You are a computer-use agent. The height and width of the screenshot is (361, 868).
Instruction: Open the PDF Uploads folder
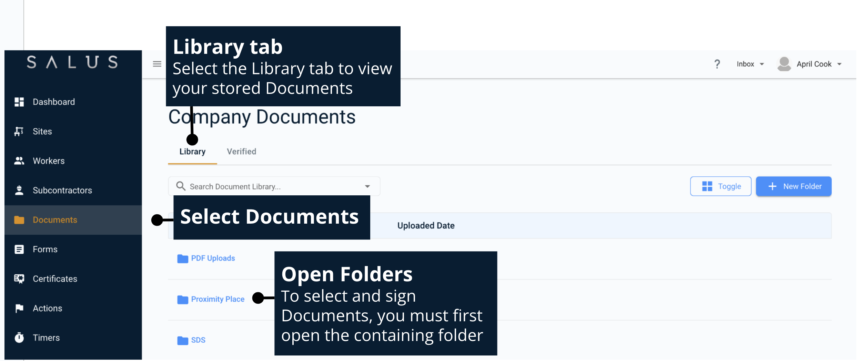213,258
